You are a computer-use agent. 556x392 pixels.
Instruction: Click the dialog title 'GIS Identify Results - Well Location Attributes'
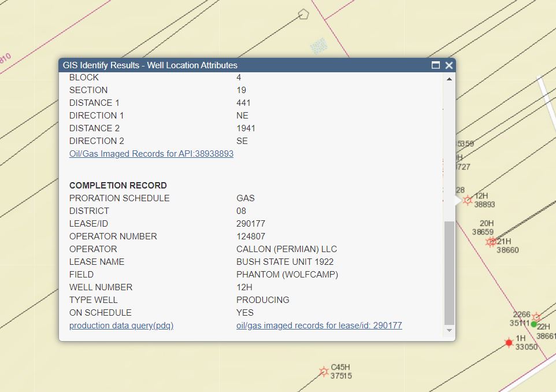(x=150, y=65)
